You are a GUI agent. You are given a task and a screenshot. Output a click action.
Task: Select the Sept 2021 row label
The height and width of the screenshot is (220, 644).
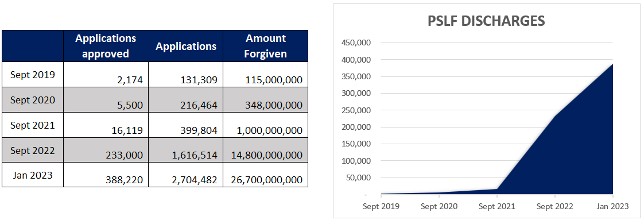33,125
